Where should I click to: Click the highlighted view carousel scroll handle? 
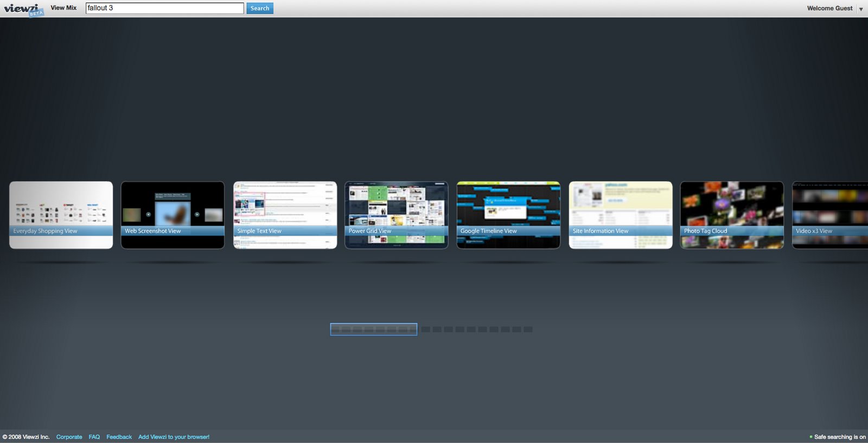point(374,330)
